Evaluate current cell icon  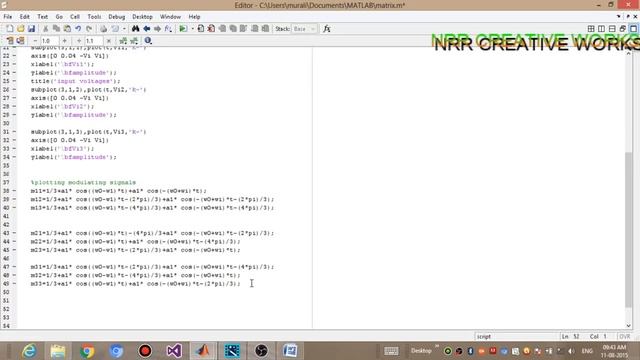[10, 40]
